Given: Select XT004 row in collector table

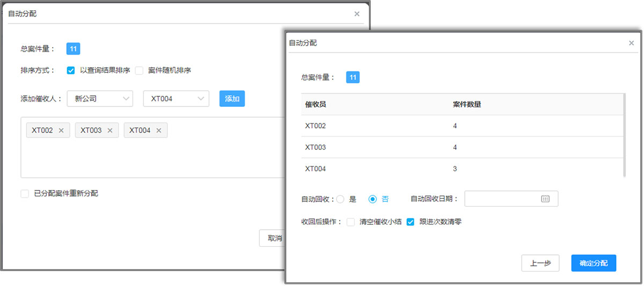Looking at the screenshot, I should pyautogui.click(x=462, y=168).
